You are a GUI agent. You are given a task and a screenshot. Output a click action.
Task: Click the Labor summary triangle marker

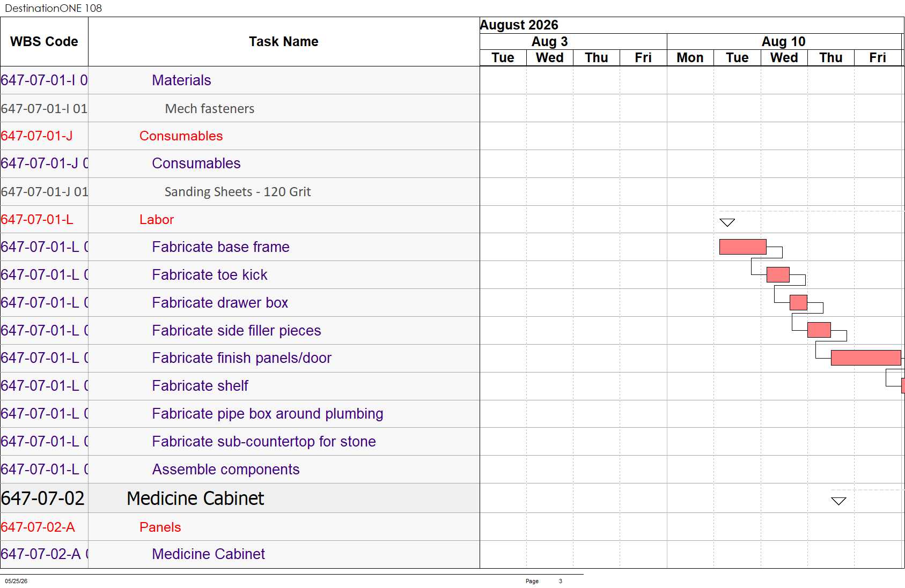click(727, 222)
